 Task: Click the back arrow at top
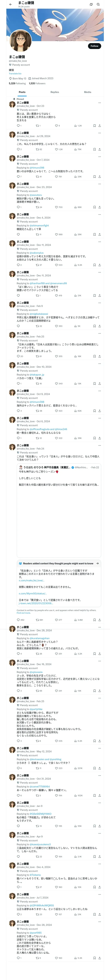pyautogui.click(x=11, y=5)
